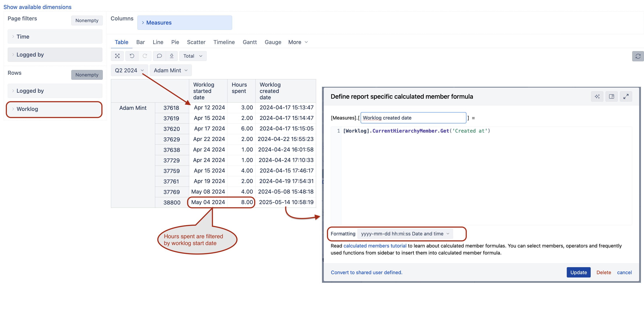This screenshot has height=313, width=644.
Task: Click the Hours spent column header
Action: tap(241, 91)
